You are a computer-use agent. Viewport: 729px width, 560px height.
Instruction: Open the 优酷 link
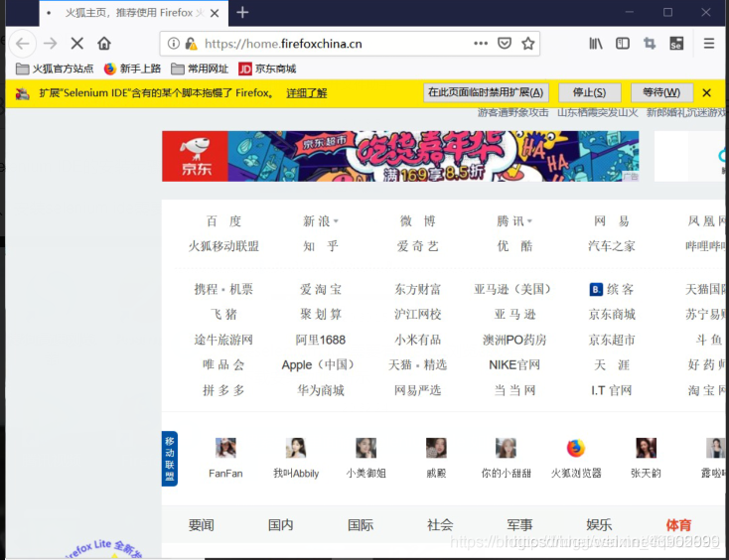coord(514,246)
